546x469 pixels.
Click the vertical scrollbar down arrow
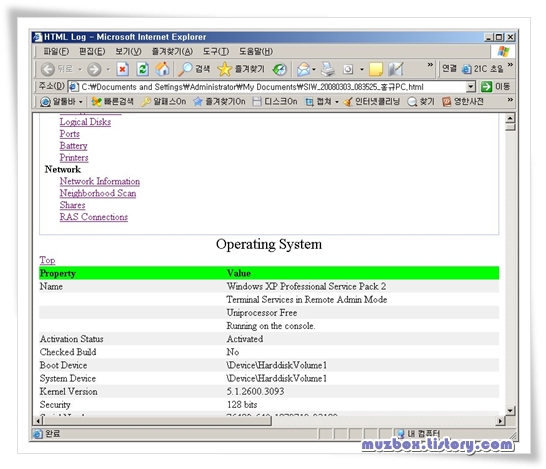510,410
